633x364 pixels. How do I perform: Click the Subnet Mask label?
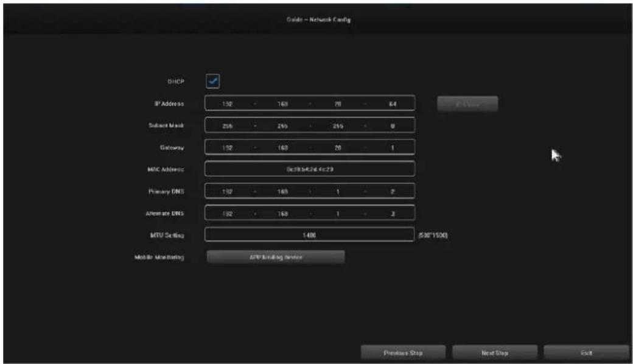(166, 125)
